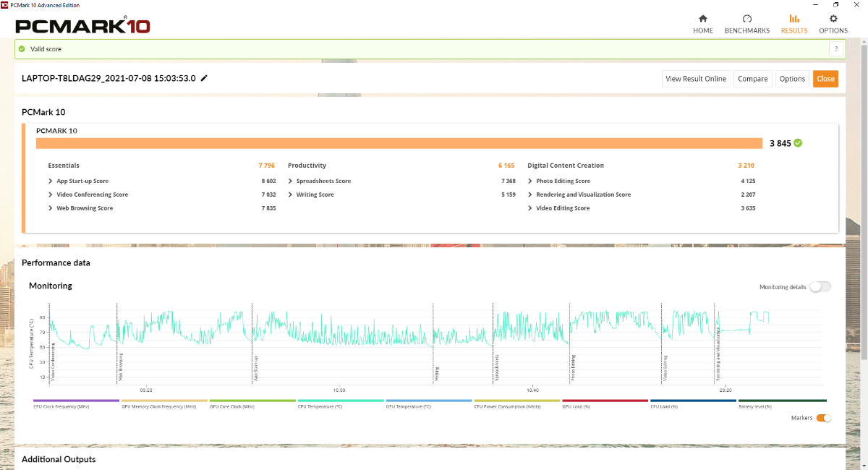Select the Results bar-chart icon

click(x=793, y=19)
